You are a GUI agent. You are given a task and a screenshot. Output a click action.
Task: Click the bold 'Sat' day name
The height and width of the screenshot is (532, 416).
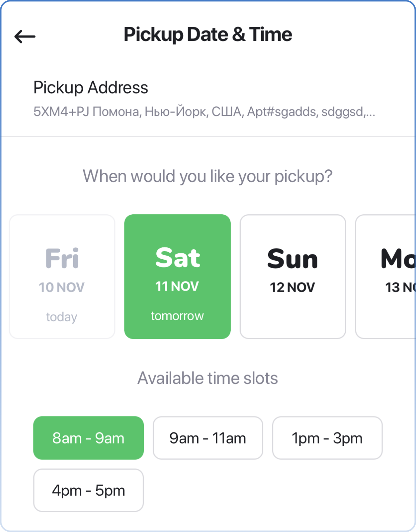[x=178, y=258]
